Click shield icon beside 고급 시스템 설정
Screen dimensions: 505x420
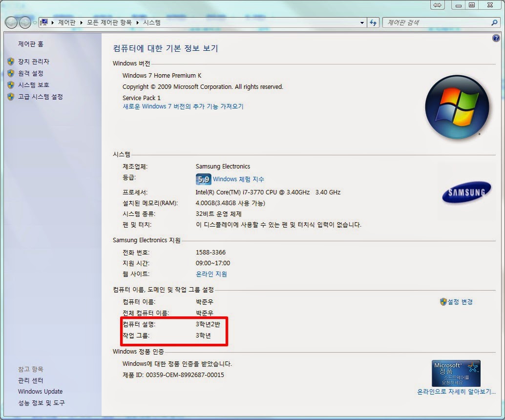point(11,97)
